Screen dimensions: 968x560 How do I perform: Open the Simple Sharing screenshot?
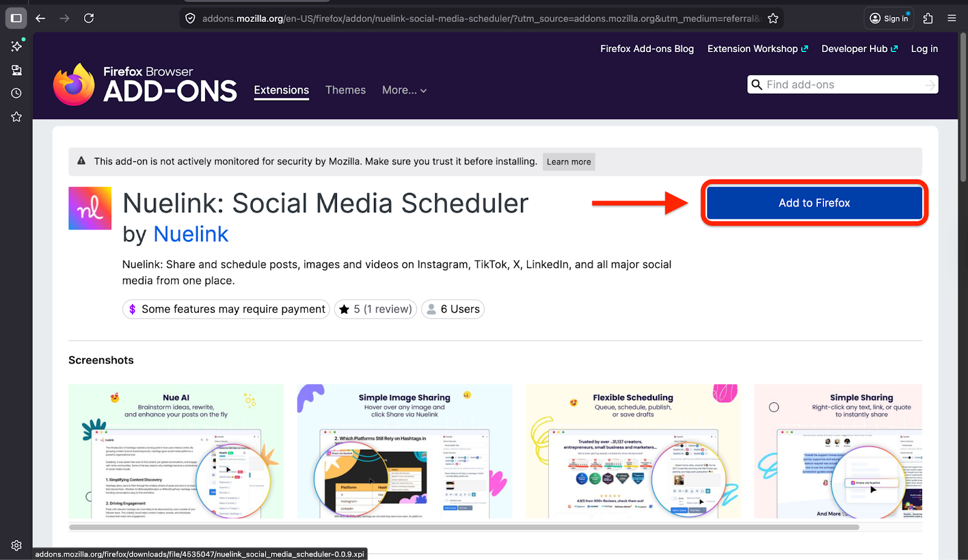(839, 451)
